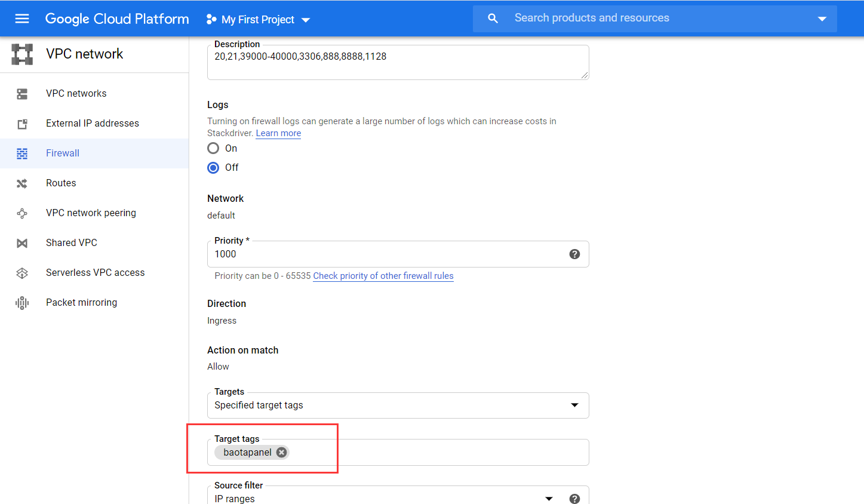The width and height of the screenshot is (864, 504).
Task: Expand the search bar dropdown arrow
Action: coord(822,19)
